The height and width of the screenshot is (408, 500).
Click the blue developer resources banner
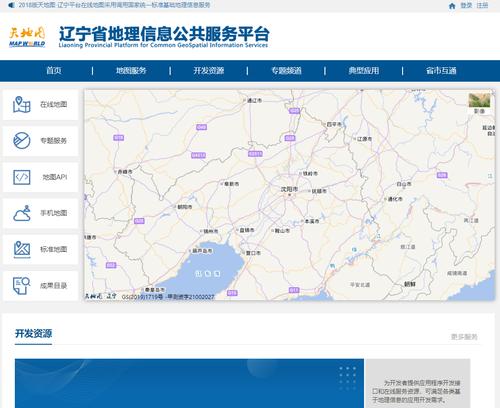click(x=189, y=383)
